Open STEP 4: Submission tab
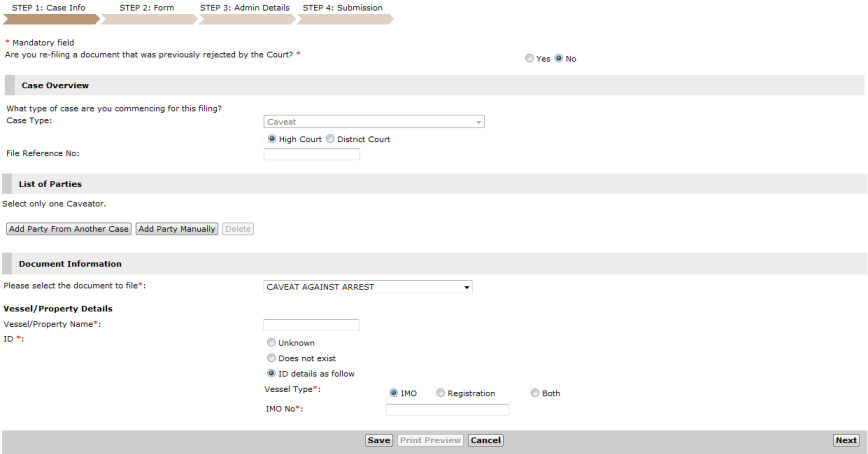 [341, 8]
